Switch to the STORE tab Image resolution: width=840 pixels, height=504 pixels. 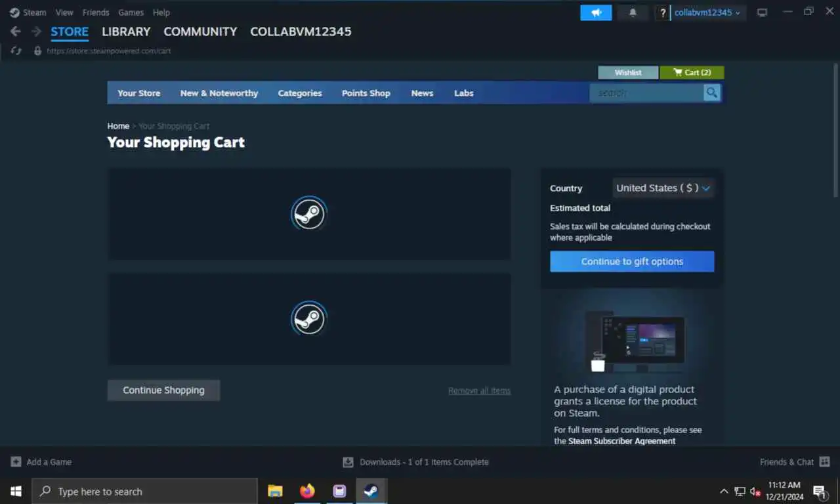[70, 31]
